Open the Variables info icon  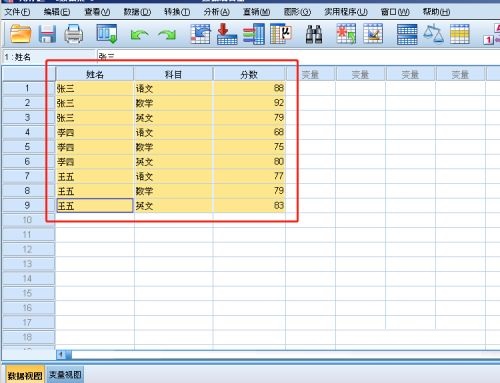point(254,34)
